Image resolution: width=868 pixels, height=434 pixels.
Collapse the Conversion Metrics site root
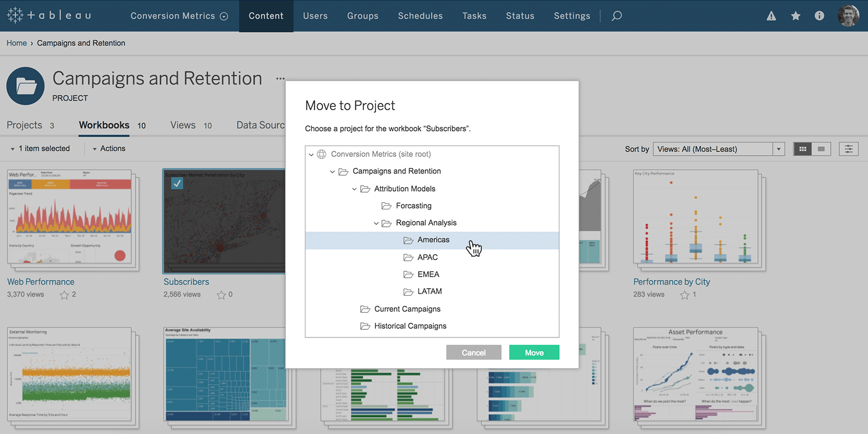point(311,155)
